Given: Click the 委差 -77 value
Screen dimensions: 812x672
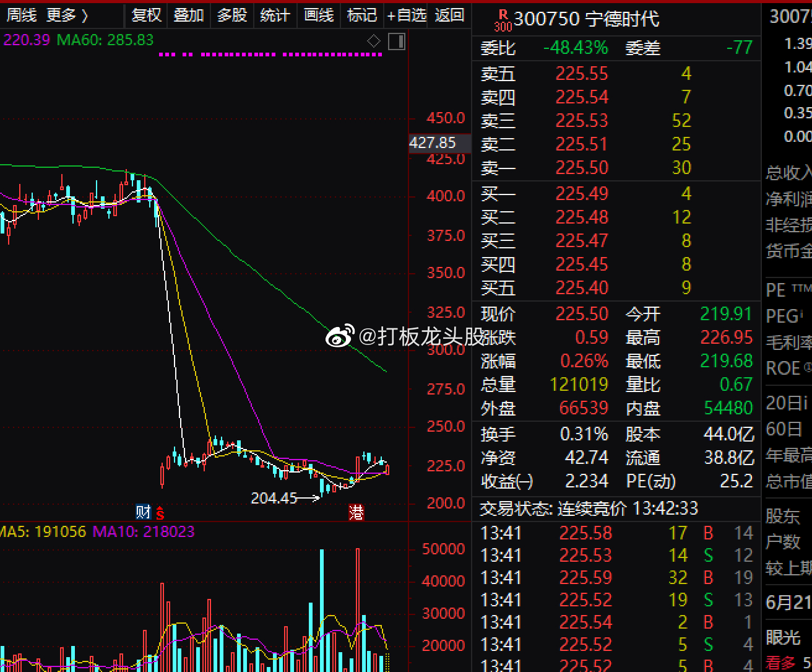Looking at the screenshot, I should 739,48.
